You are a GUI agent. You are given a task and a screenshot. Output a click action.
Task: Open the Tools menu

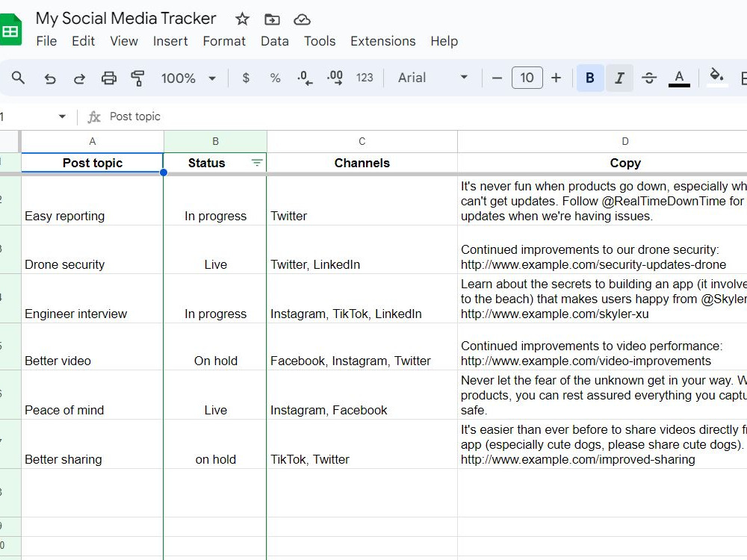point(320,41)
